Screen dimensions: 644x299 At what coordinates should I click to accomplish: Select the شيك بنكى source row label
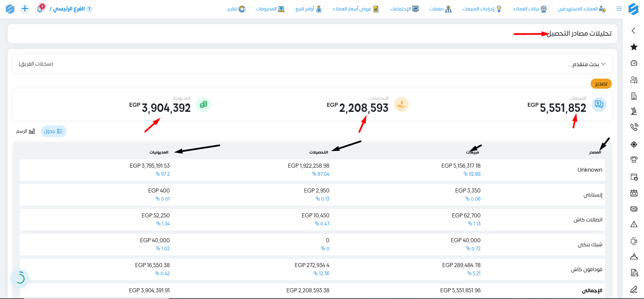[590, 245]
